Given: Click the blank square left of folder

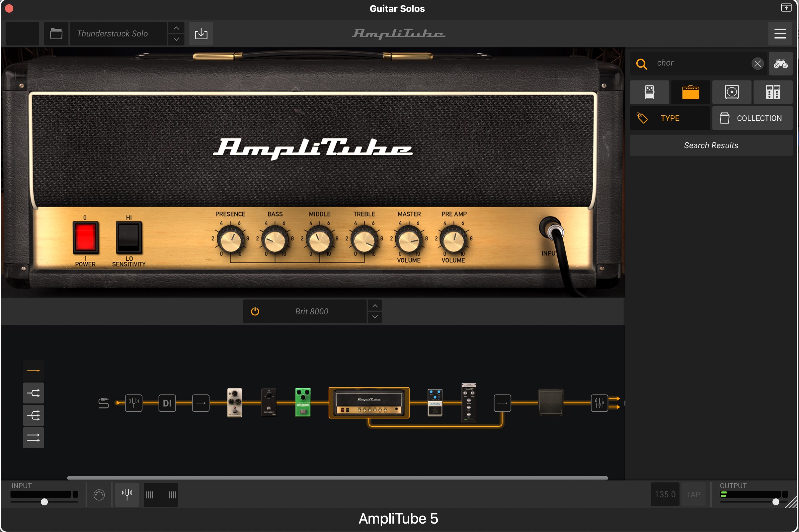Looking at the screenshot, I should [22, 34].
